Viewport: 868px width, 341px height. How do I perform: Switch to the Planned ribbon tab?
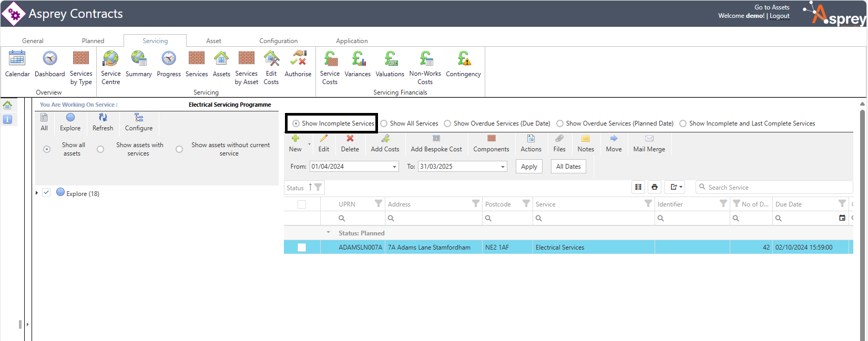[x=93, y=41]
